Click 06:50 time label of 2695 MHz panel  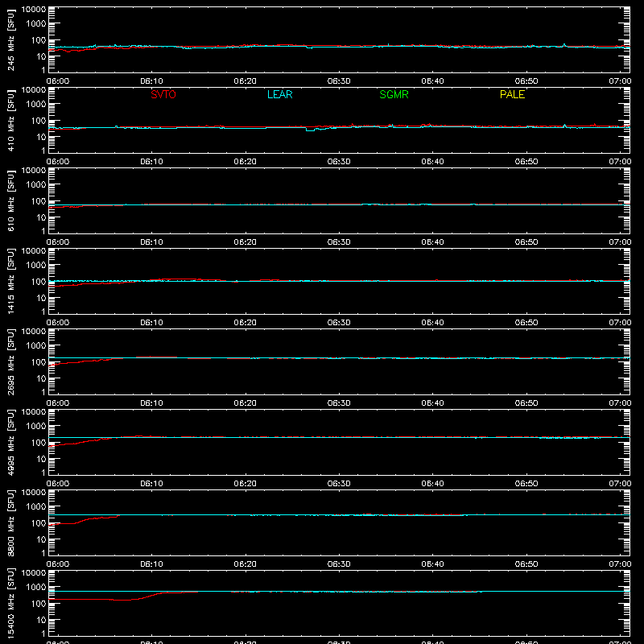(526, 403)
